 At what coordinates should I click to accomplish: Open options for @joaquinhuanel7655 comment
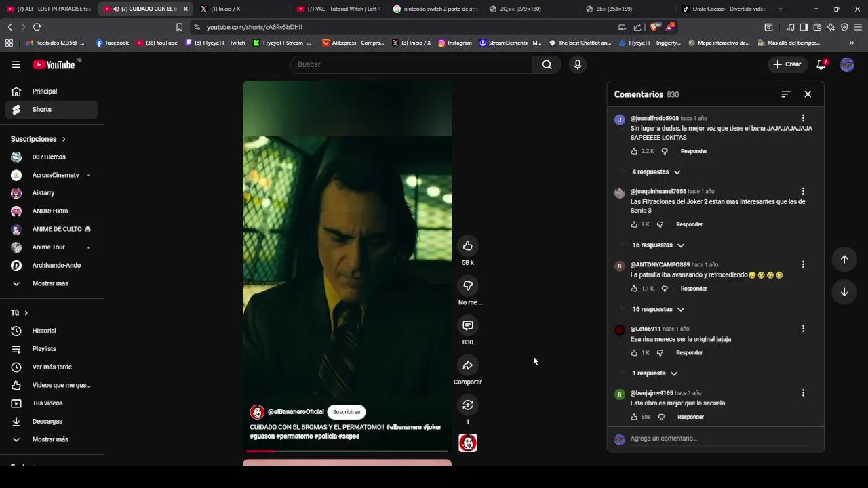[x=803, y=191]
